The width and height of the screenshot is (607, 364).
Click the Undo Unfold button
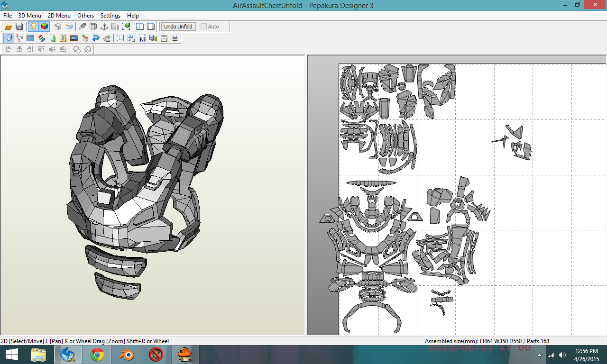pyautogui.click(x=178, y=27)
